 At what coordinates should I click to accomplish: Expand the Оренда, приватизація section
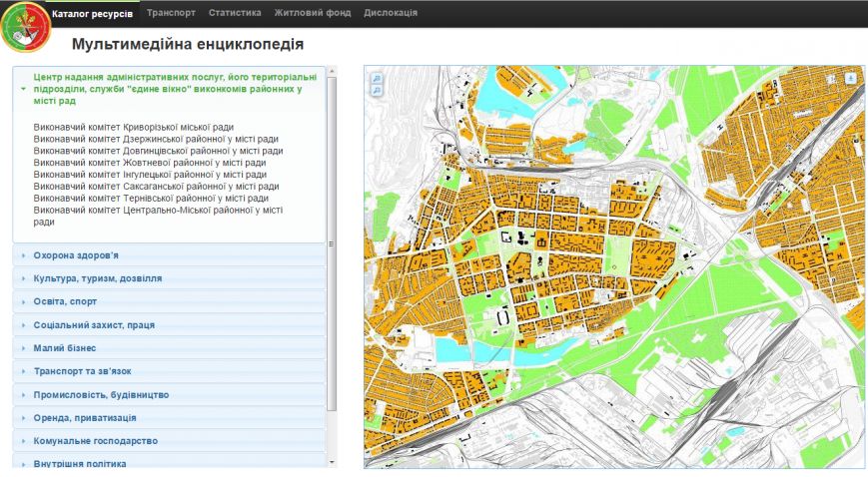tap(170, 418)
